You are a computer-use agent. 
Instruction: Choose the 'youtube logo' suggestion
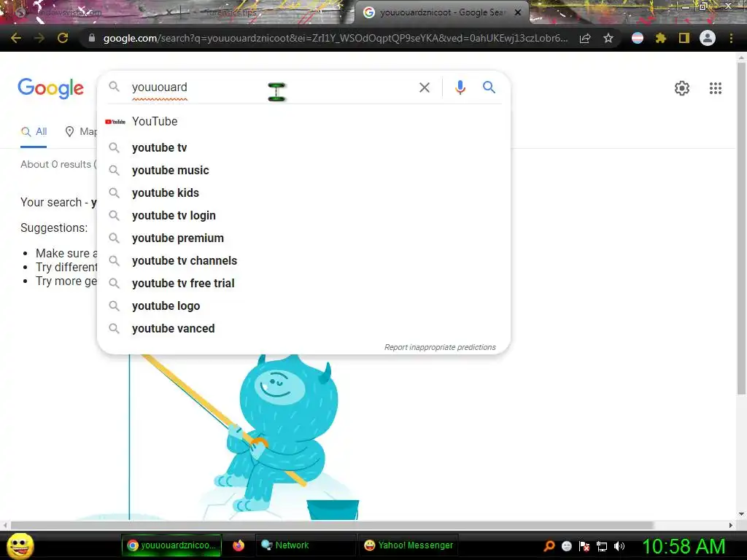[303, 306]
